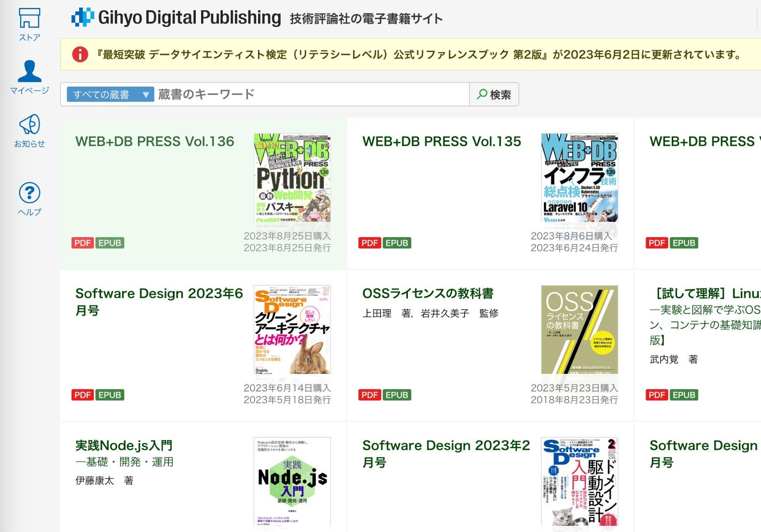Open the OSSライセンスの教科書 title link

(427, 293)
